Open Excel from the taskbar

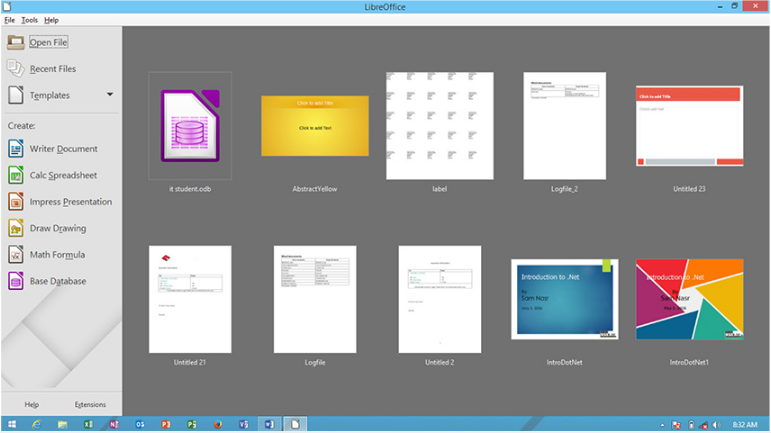(89, 424)
